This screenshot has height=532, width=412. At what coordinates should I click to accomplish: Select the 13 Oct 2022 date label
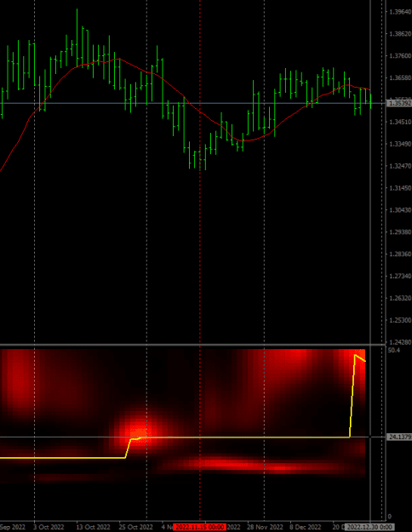[x=93, y=527]
